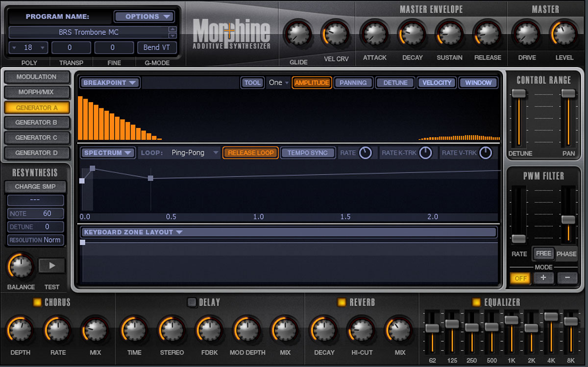Select Generator C tab
This screenshot has height=367, width=588.
[37, 138]
